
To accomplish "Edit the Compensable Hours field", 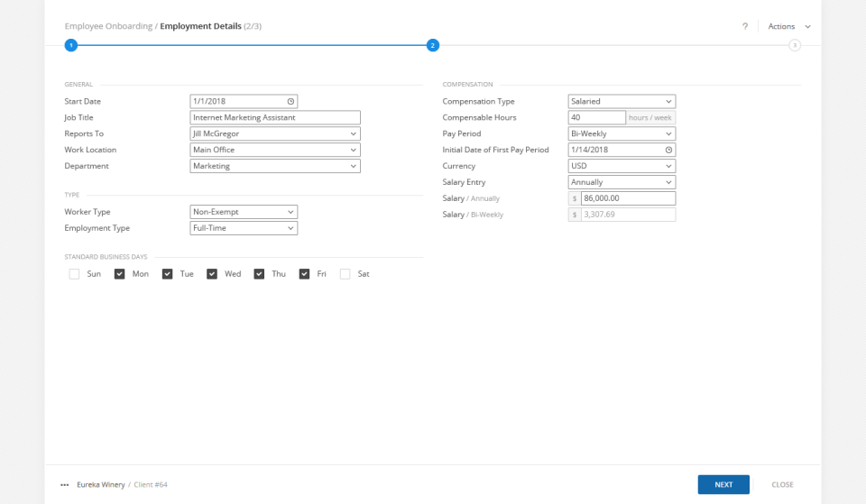I will click(596, 117).
